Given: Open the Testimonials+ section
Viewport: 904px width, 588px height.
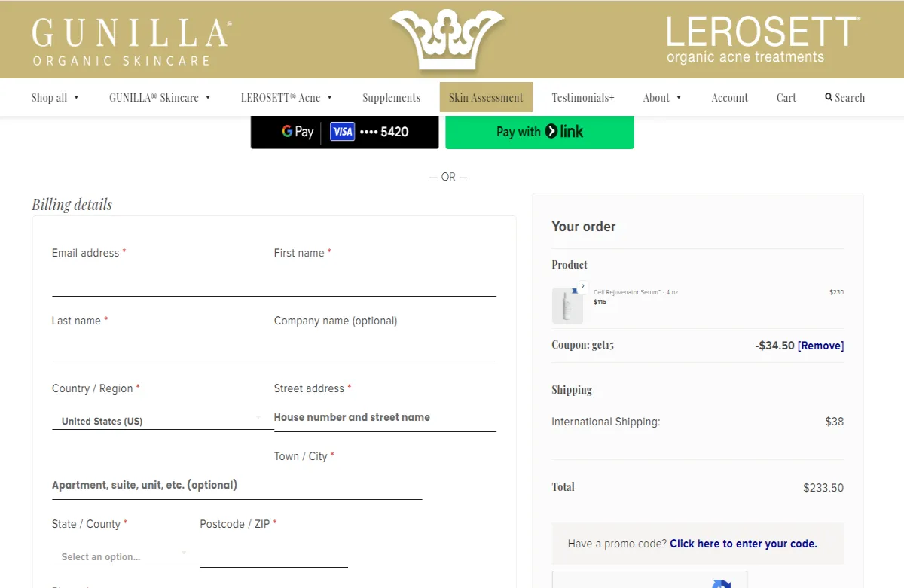Looking at the screenshot, I should coord(583,97).
